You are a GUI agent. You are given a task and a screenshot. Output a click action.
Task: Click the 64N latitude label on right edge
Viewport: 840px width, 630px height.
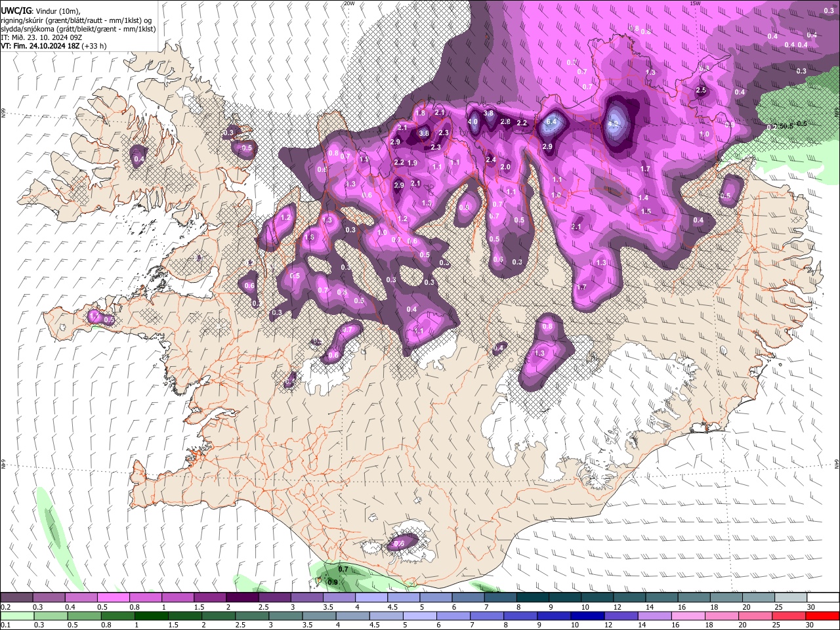[837, 464]
